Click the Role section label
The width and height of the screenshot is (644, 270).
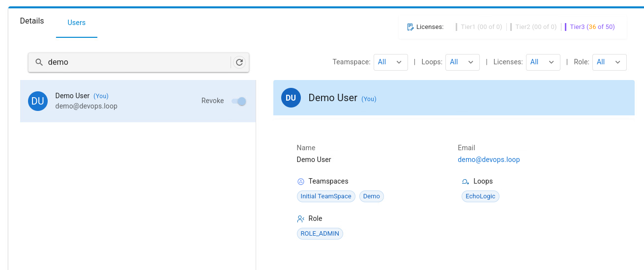coord(316,218)
